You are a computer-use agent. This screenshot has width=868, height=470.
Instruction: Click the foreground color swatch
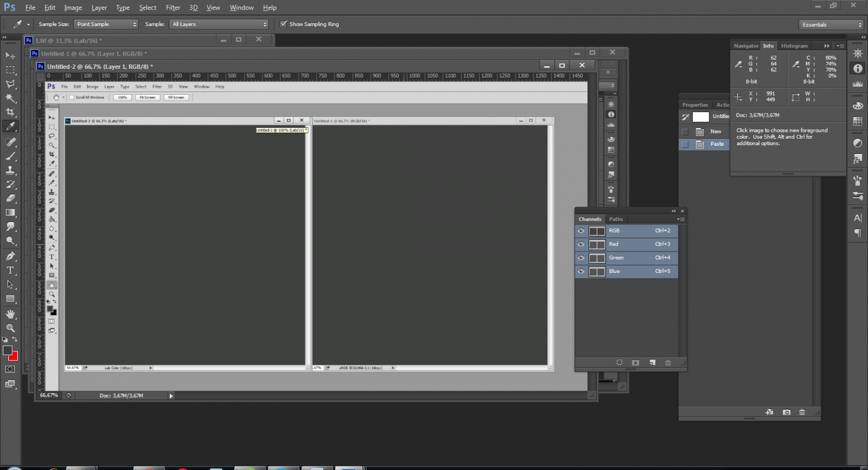pyautogui.click(x=8, y=350)
